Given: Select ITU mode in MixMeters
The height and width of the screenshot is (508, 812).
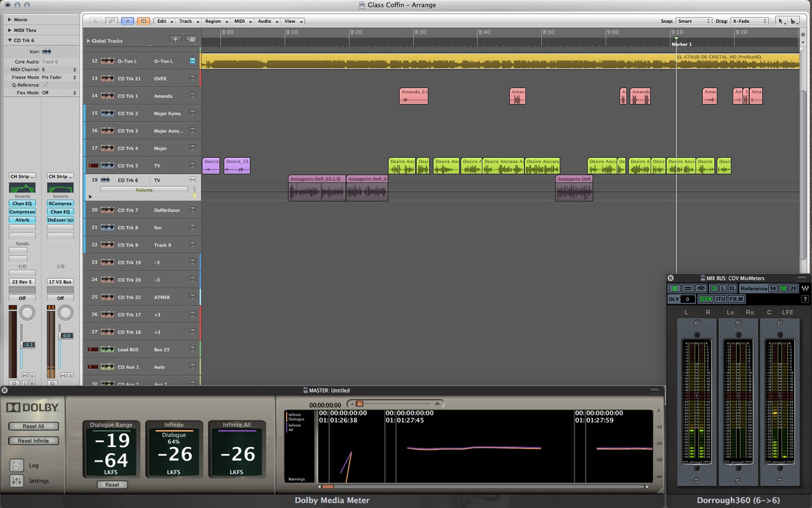Looking at the screenshot, I should pos(721,299).
